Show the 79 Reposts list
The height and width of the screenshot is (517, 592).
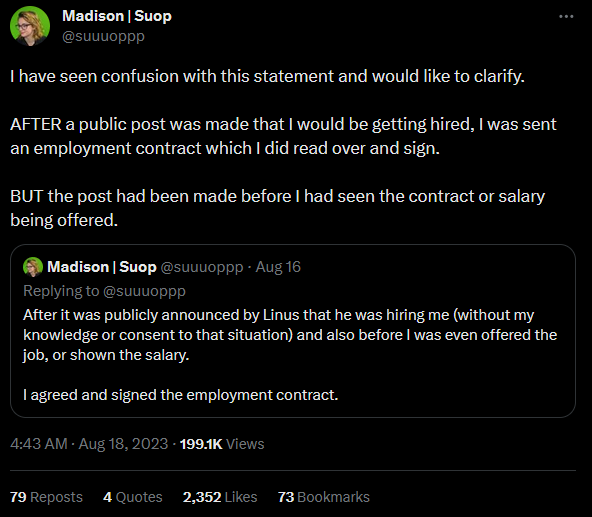click(46, 497)
